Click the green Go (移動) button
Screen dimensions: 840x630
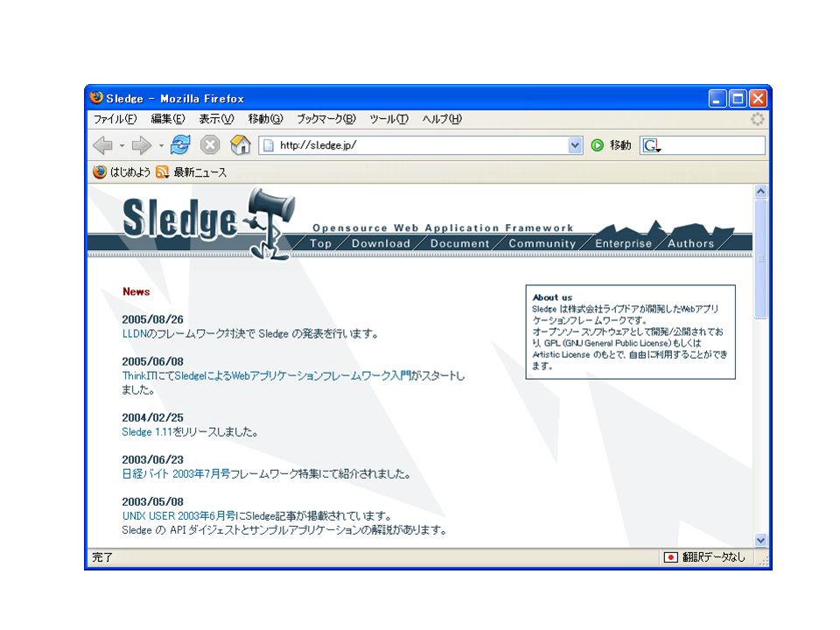[x=612, y=145]
